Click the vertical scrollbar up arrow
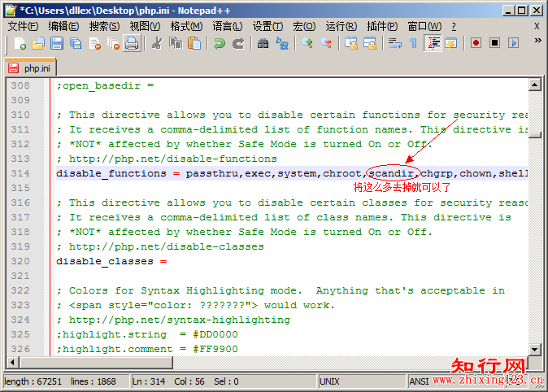Image resolution: width=548 pixels, height=392 pixels. tap(535, 85)
